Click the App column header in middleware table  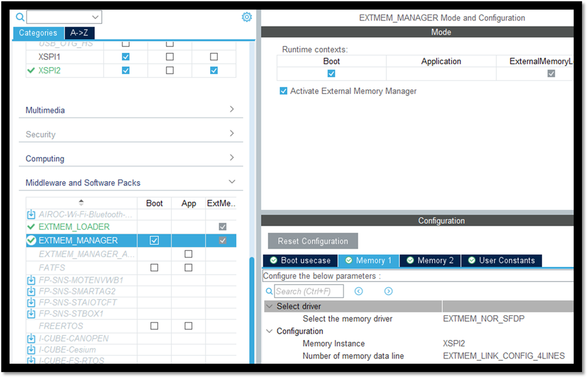[188, 203]
